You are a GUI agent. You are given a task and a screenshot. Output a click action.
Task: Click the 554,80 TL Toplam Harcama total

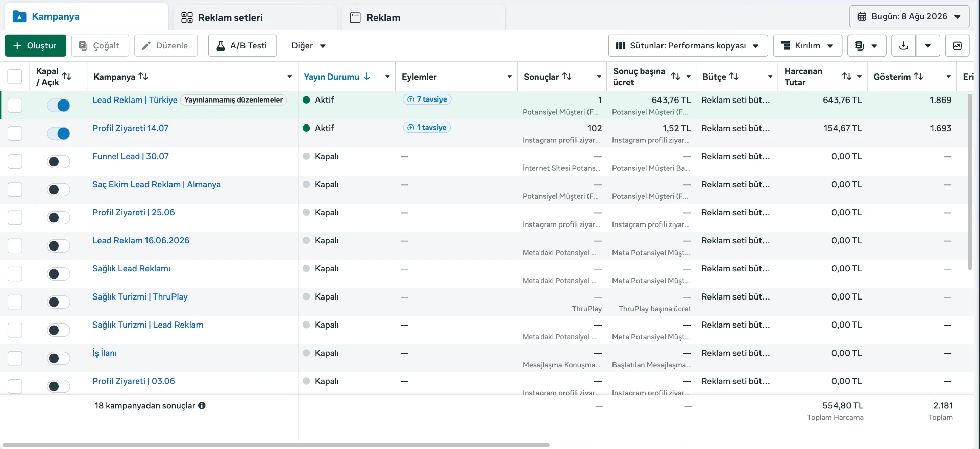tap(843, 406)
